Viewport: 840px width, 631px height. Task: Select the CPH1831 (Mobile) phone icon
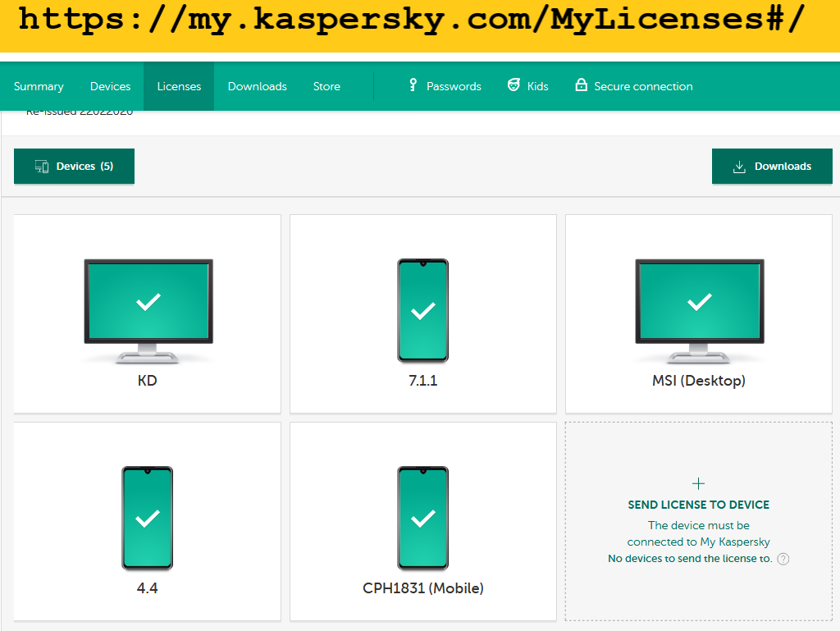point(422,518)
